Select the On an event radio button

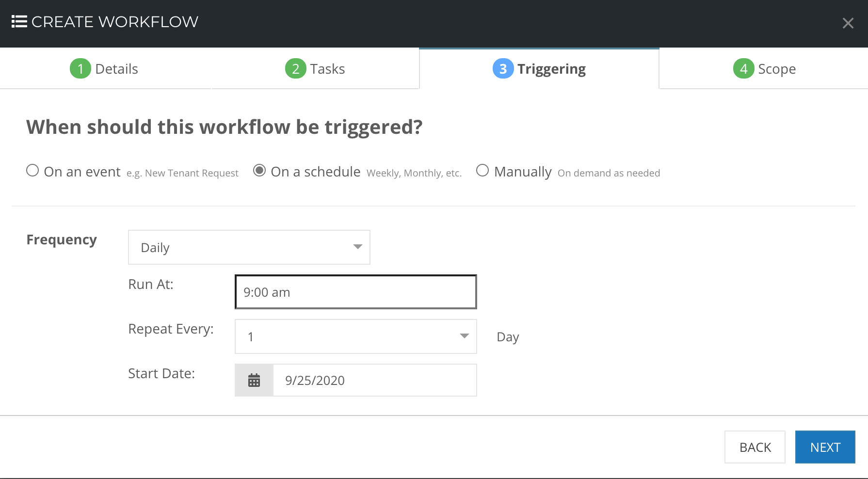tap(32, 171)
